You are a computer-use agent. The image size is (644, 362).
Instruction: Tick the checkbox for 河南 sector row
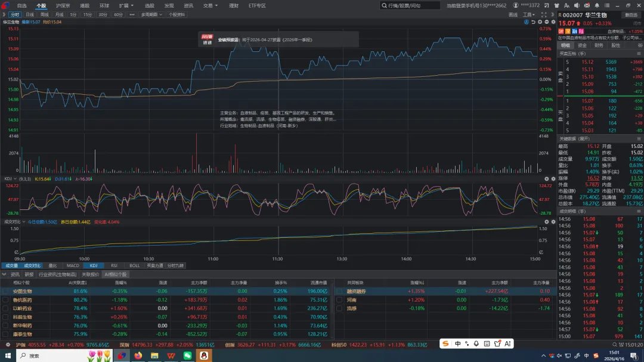point(339,300)
